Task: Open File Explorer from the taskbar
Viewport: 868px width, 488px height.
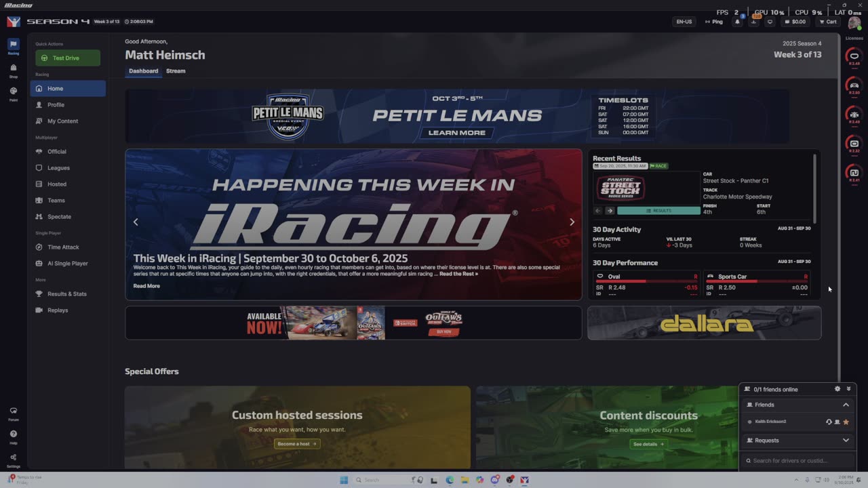Action: click(x=465, y=480)
